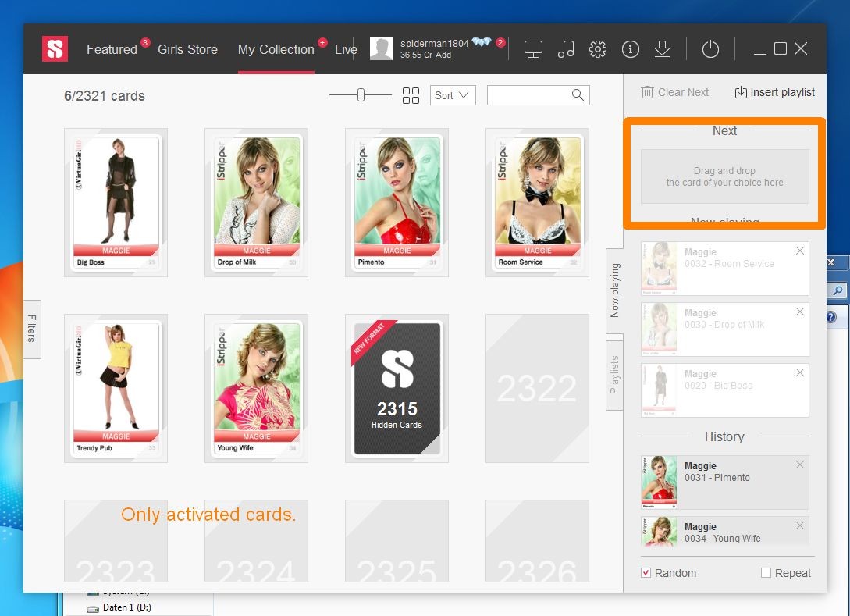Click the Insert playlist button label
This screenshot has height=616, width=850.
coord(782,92)
